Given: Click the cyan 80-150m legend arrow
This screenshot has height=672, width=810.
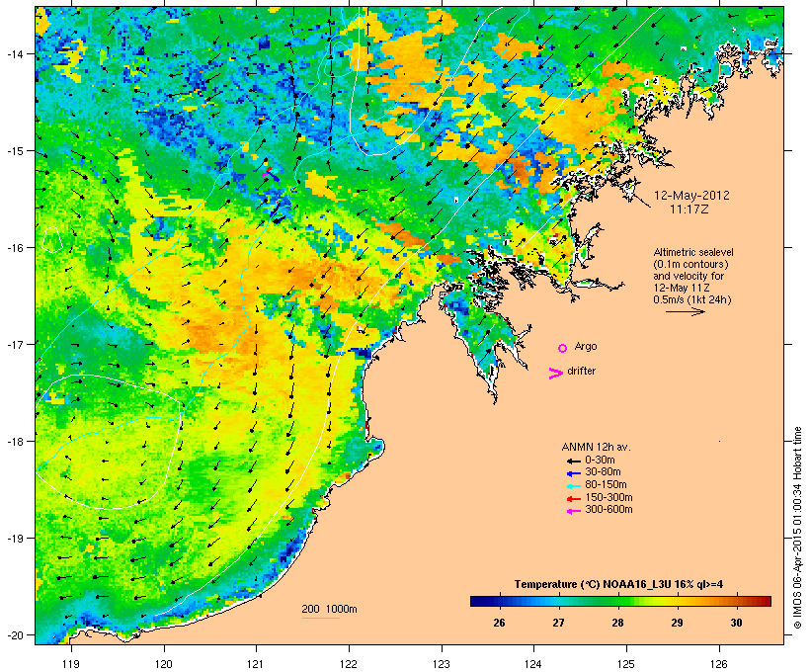Looking at the screenshot, I should point(574,486).
